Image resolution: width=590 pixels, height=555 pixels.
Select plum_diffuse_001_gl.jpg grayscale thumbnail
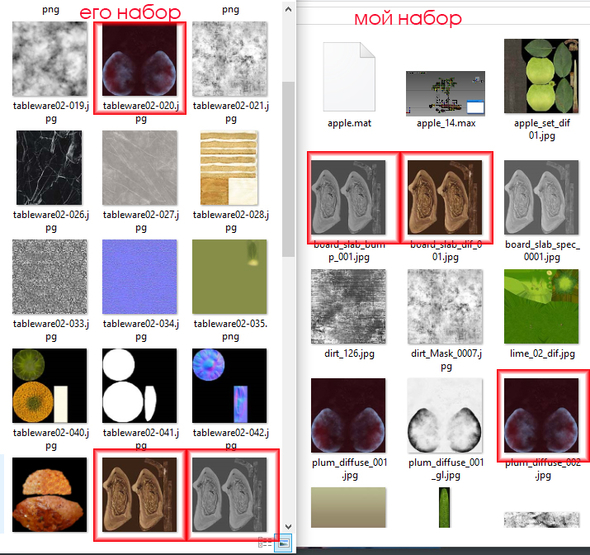(x=445, y=415)
